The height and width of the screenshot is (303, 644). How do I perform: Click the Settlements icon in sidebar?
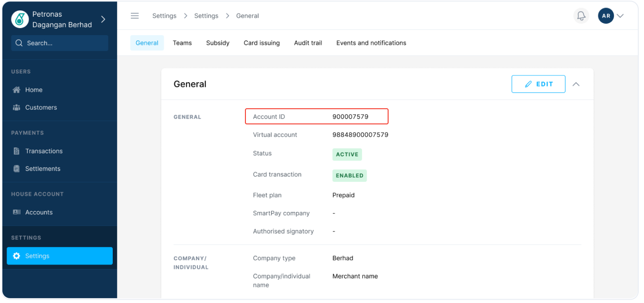click(17, 169)
